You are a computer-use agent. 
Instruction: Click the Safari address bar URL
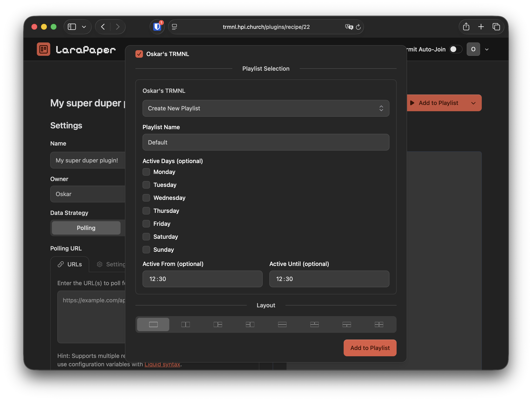click(x=266, y=27)
